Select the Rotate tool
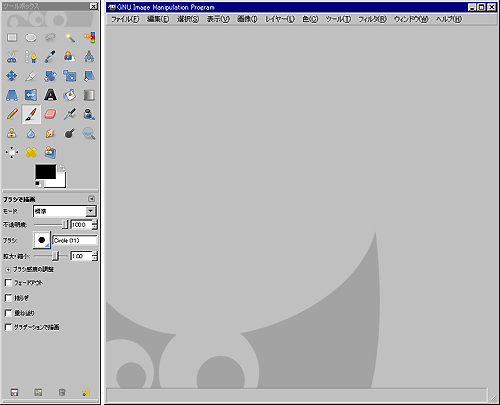Viewport: 500px width, 405px height. (x=50, y=76)
